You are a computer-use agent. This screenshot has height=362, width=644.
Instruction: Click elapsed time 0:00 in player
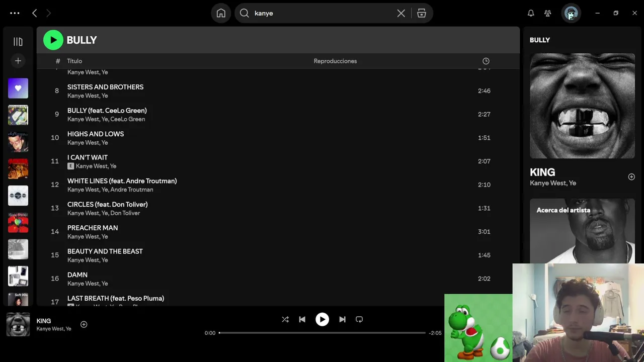pyautogui.click(x=210, y=333)
